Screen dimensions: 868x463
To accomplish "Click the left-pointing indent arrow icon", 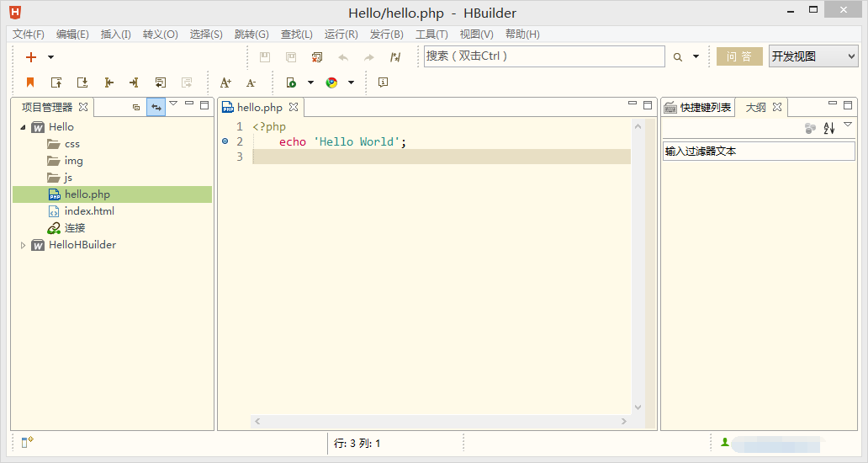I will (x=109, y=82).
